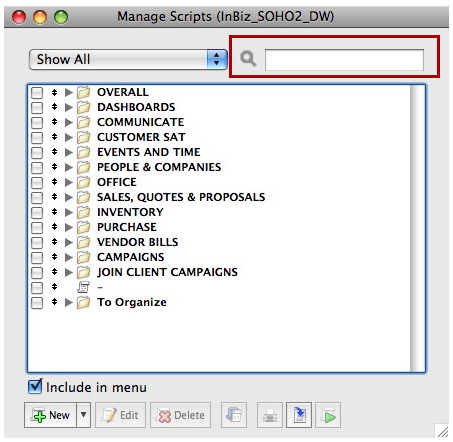Screen dimensions: 453x442
Task: Select the VENDOR BILLS folder name
Action: click(137, 242)
